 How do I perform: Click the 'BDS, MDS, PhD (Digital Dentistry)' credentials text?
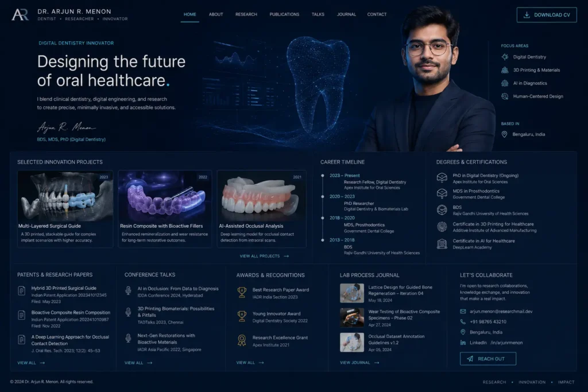coord(71,139)
